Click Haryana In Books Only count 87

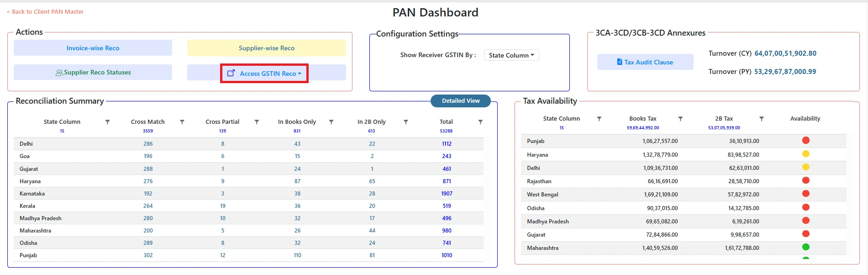coord(297,181)
